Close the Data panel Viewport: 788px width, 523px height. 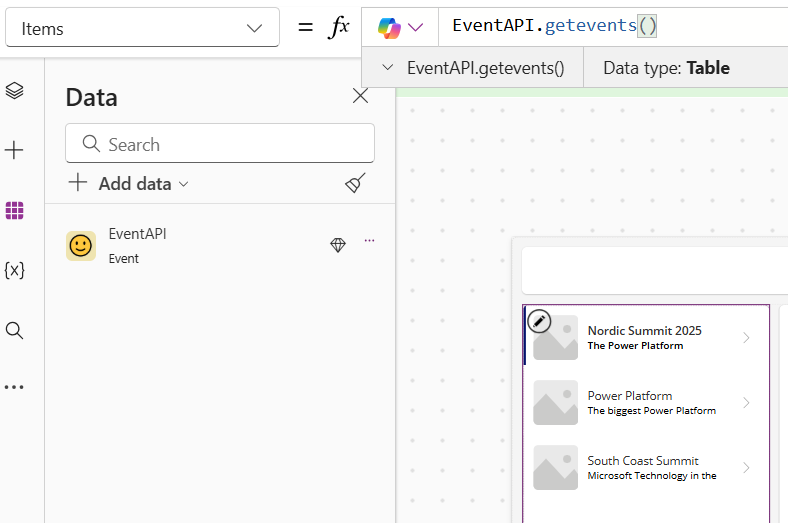360,95
